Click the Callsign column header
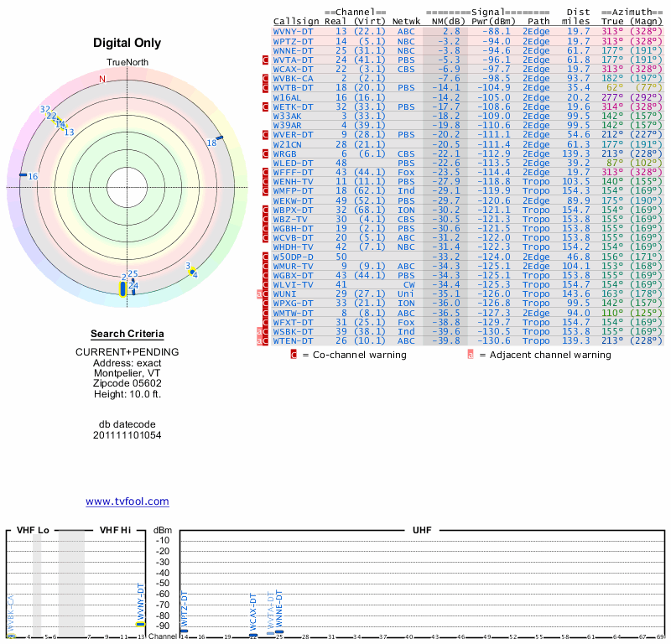671x644 pixels. pos(296,21)
